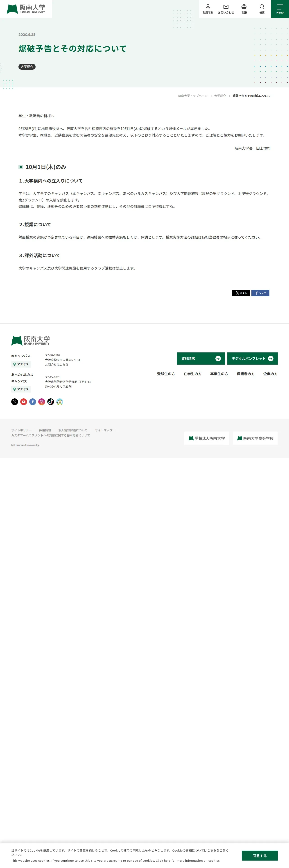Open あべのハルカスキャンパス アクセス button
Screen dimensions: 289x868
(21, 389)
